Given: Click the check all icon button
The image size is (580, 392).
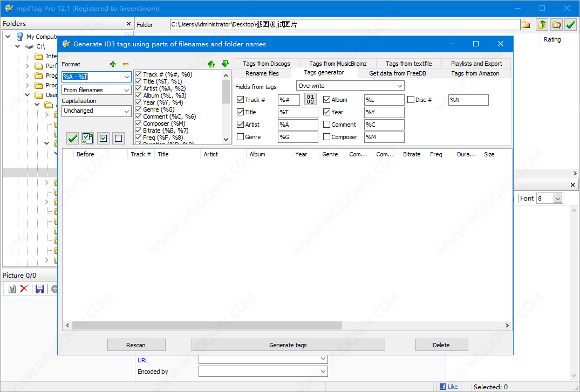Looking at the screenshot, I should 103,139.
